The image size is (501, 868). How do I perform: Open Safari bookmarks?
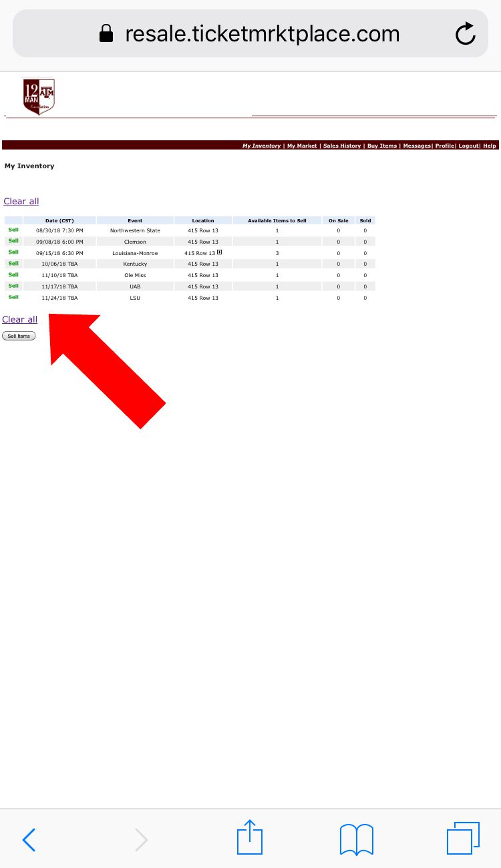357,839
